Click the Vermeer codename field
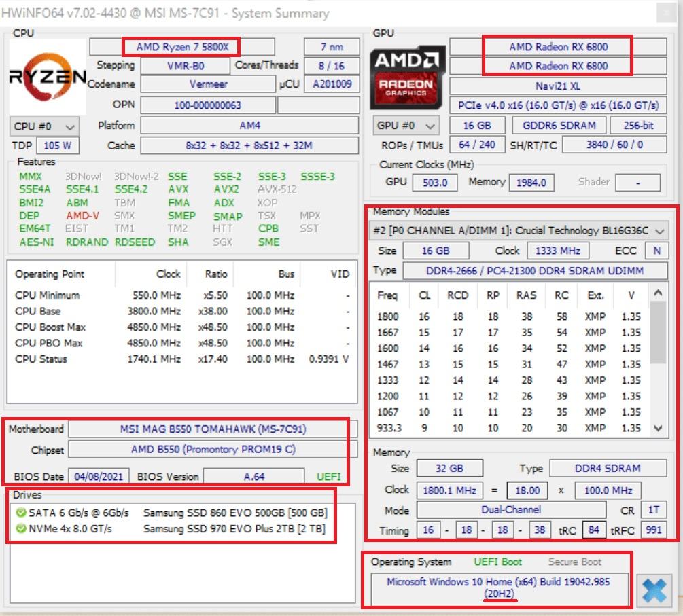Image resolution: width=683 pixels, height=616 pixels. (208, 84)
